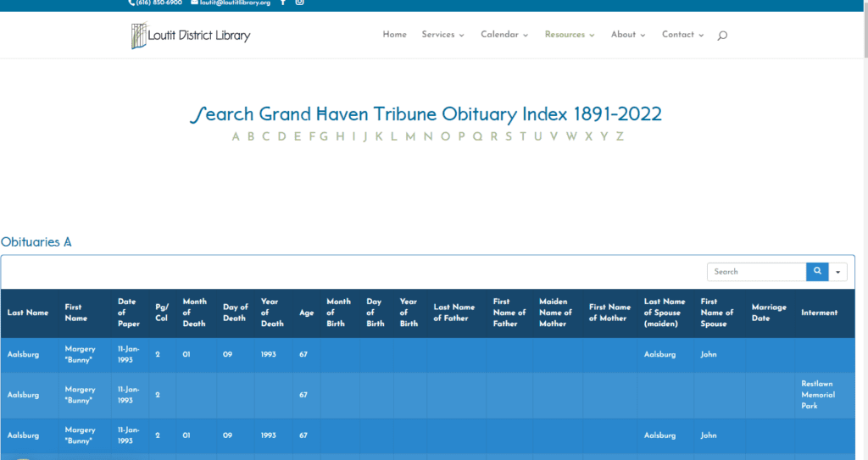The height and width of the screenshot is (460, 868).
Task: Jump to obituaries letter C
Action: click(265, 136)
